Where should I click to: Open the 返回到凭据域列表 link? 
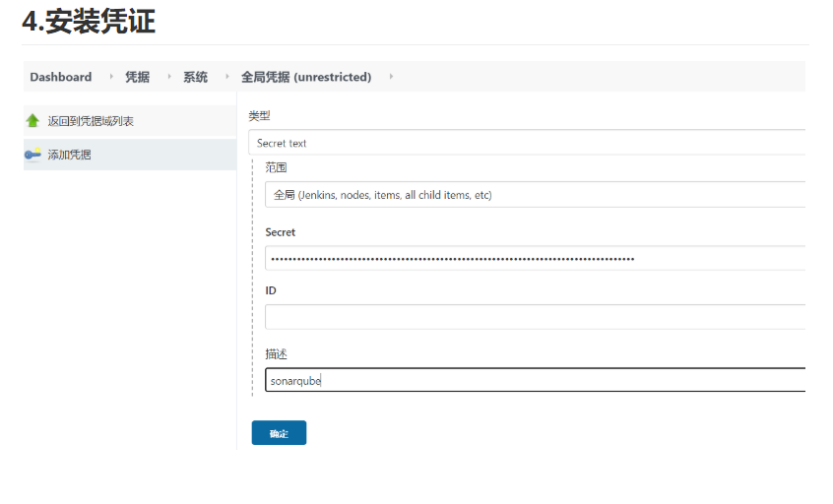pyautogui.click(x=91, y=121)
